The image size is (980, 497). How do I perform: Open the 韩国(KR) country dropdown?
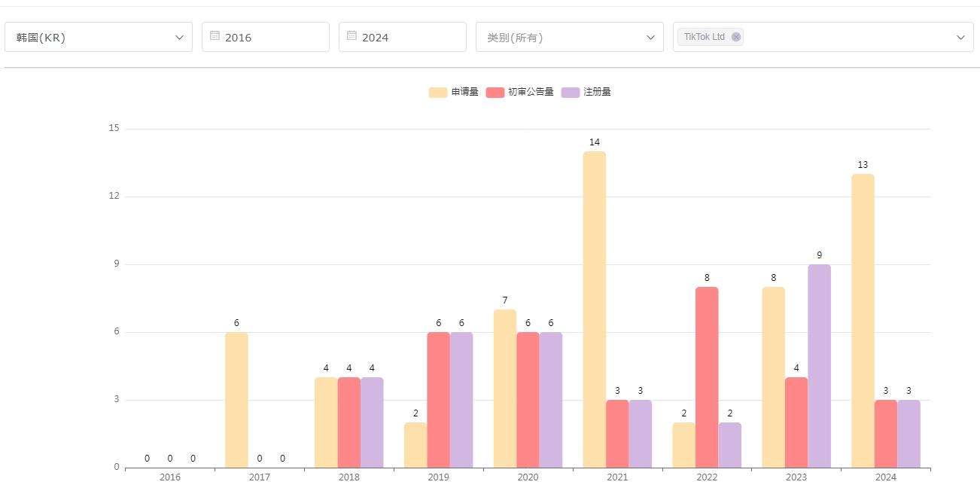pos(99,37)
